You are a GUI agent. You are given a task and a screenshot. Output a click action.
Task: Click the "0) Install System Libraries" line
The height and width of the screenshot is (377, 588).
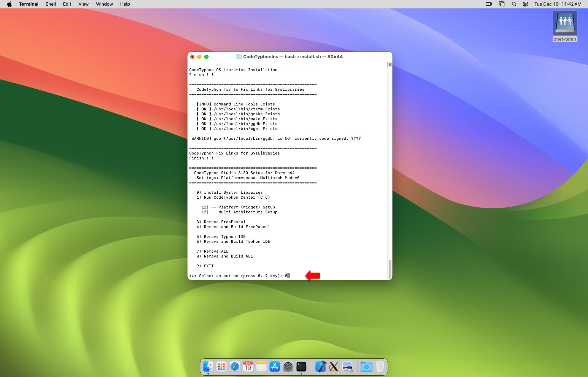[x=230, y=193]
